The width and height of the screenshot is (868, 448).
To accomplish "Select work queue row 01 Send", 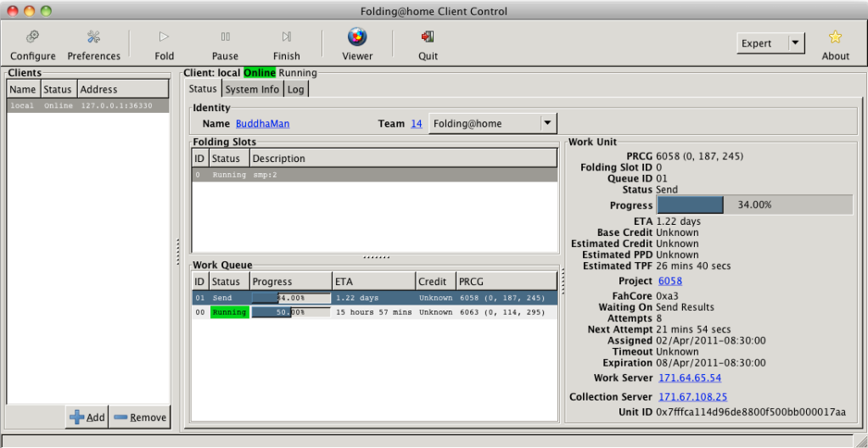I will click(375, 298).
